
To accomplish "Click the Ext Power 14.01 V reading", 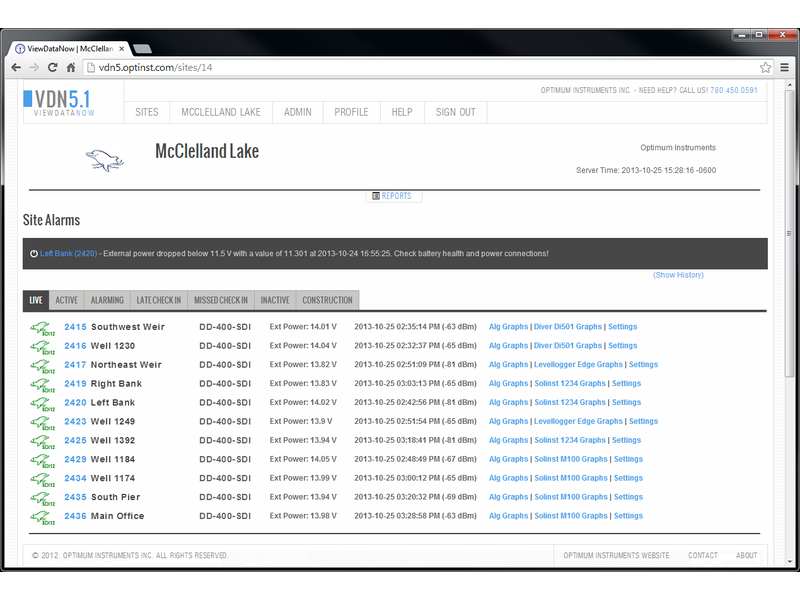I will [x=303, y=327].
